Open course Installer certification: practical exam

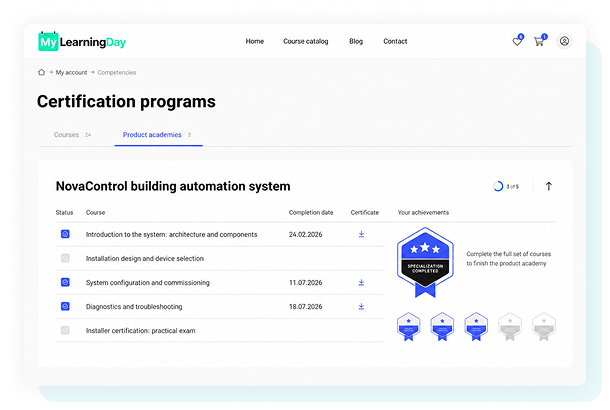click(140, 331)
